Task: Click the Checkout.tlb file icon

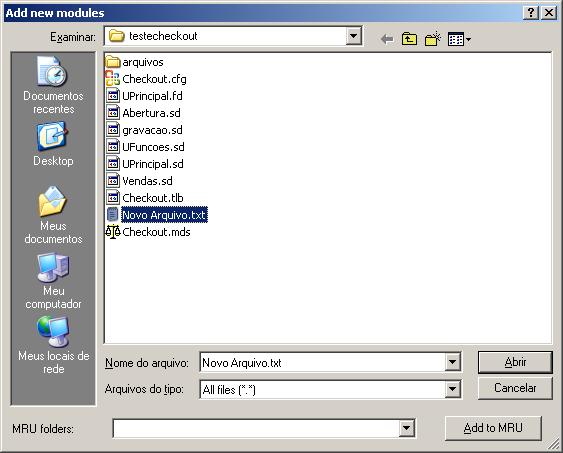Action: coord(113,198)
